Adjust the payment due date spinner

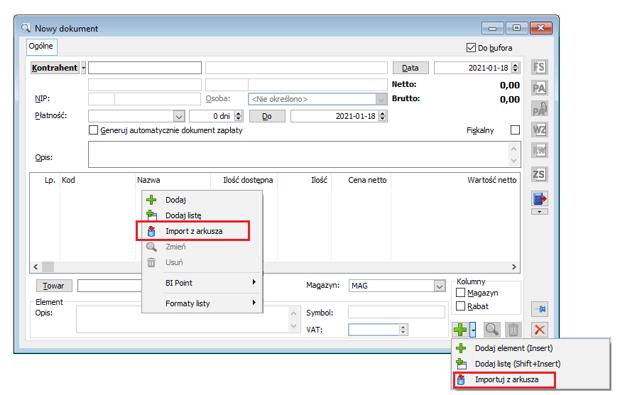click(x=382, y=116)
